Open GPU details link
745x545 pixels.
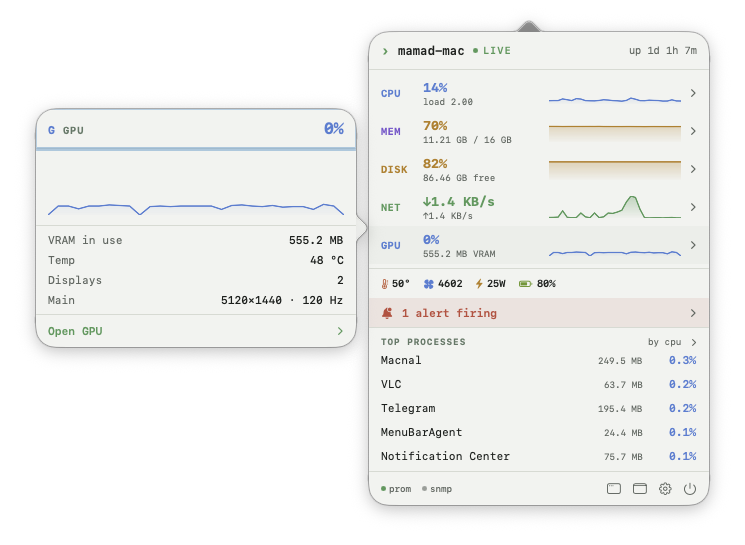tap(75, 331)
